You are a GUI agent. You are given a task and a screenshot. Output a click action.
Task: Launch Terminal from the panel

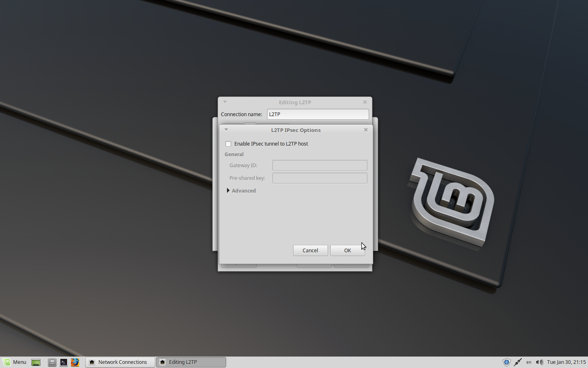coord(63,362)
